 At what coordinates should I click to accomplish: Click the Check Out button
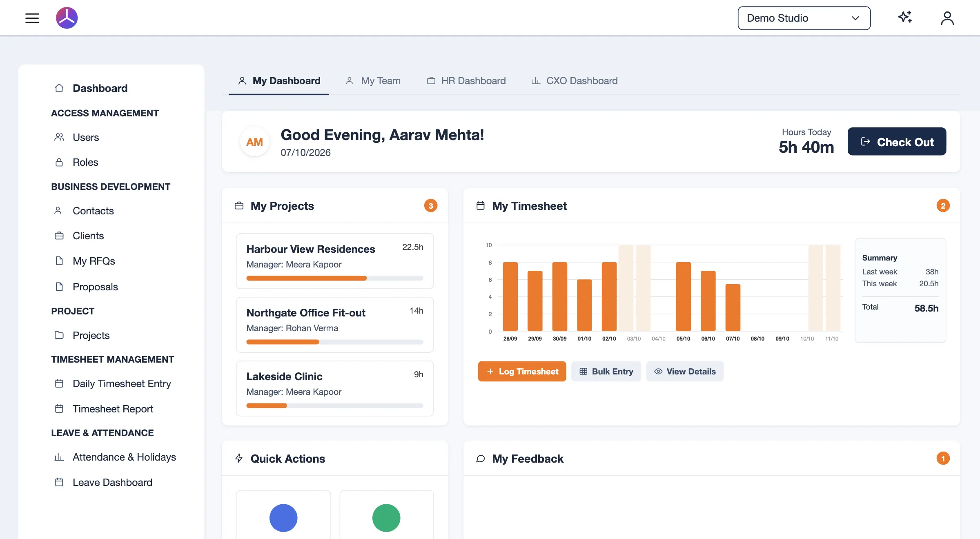pyautogui.click(x=897, y=142)
